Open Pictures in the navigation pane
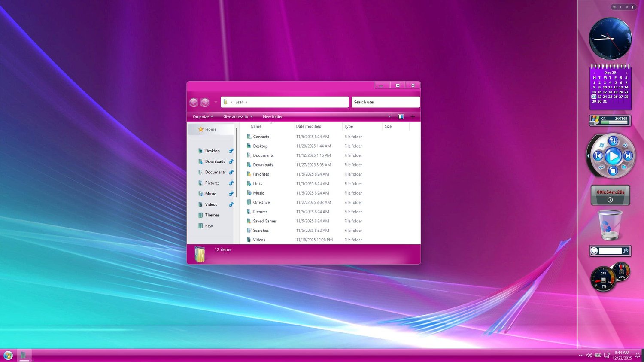 click(212, 183)
